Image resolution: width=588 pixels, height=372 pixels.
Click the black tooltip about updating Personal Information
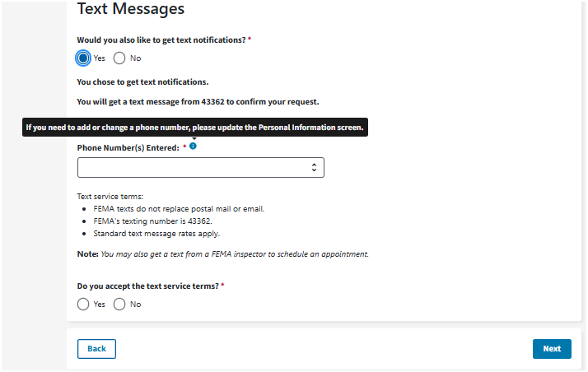click(x=194, y=128)
